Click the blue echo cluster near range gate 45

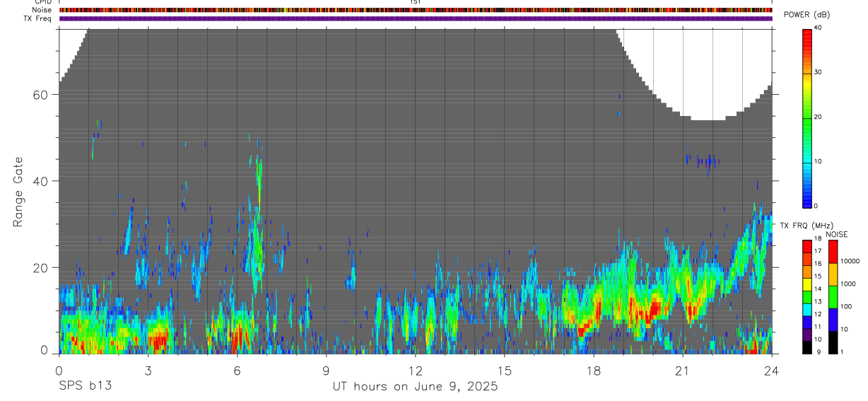[x=705, y=162]
